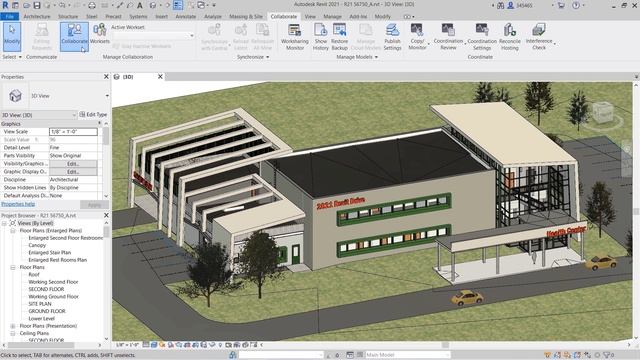Click the Help question mark icon
Image resolution: width=640 pixels, height=360 pixels.
[x=576, y=5]
